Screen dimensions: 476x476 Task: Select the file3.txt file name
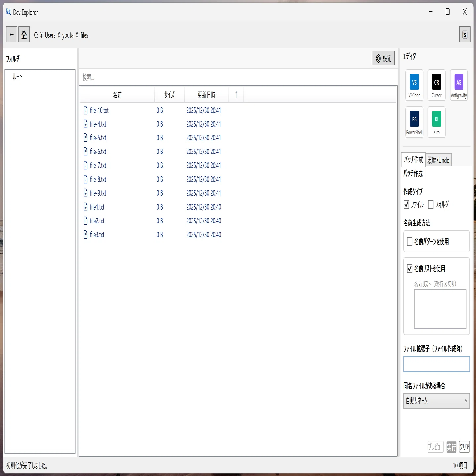coord(97,235)
